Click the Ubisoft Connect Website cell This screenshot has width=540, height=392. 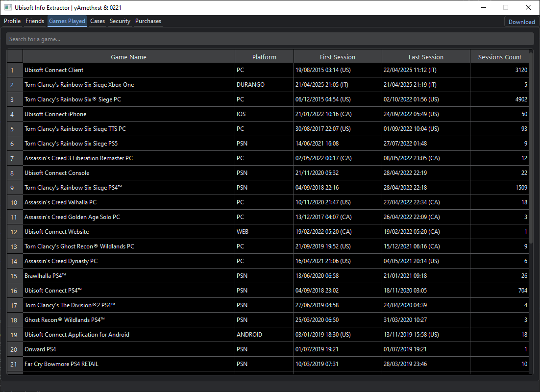point(129,231)
